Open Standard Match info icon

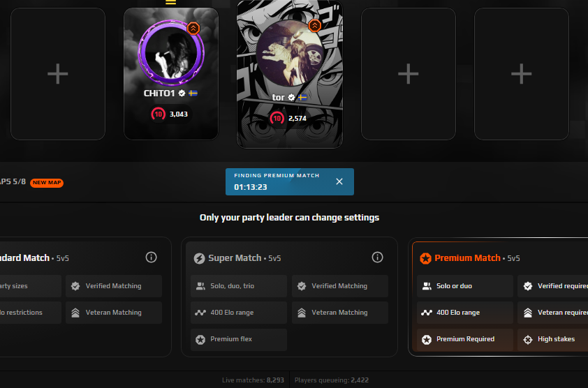point(151,258)
